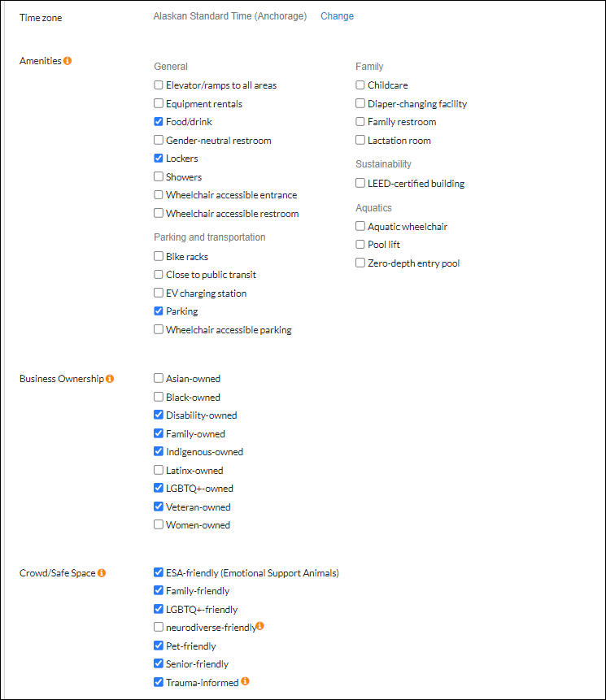Viewport: 606px width, 700px height.
Task: Uncheck the Parking amenity
Action: [x=158, y=311]
